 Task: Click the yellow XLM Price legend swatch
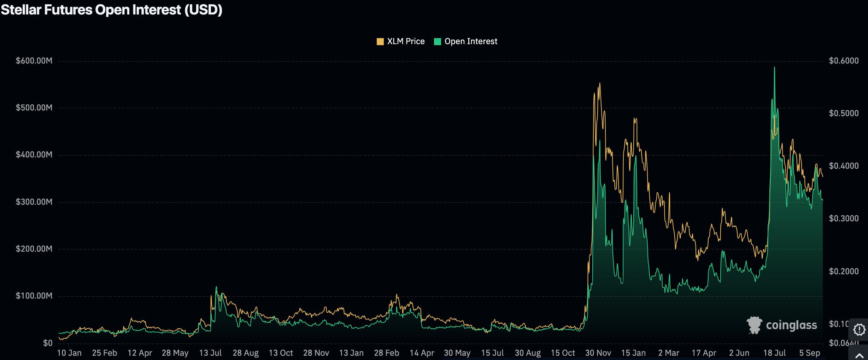pyautogui.click(x=380, y=42)
